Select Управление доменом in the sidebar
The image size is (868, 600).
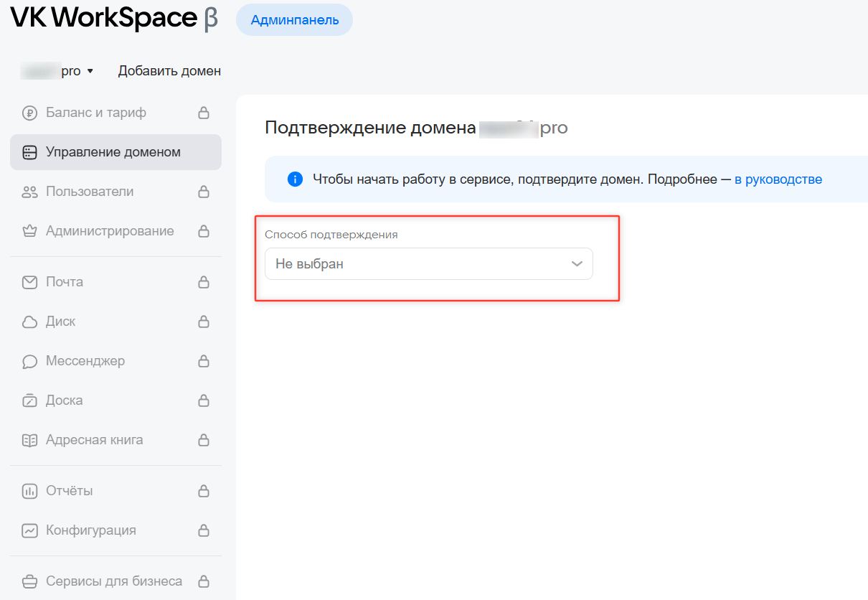(x=113, y=152)
